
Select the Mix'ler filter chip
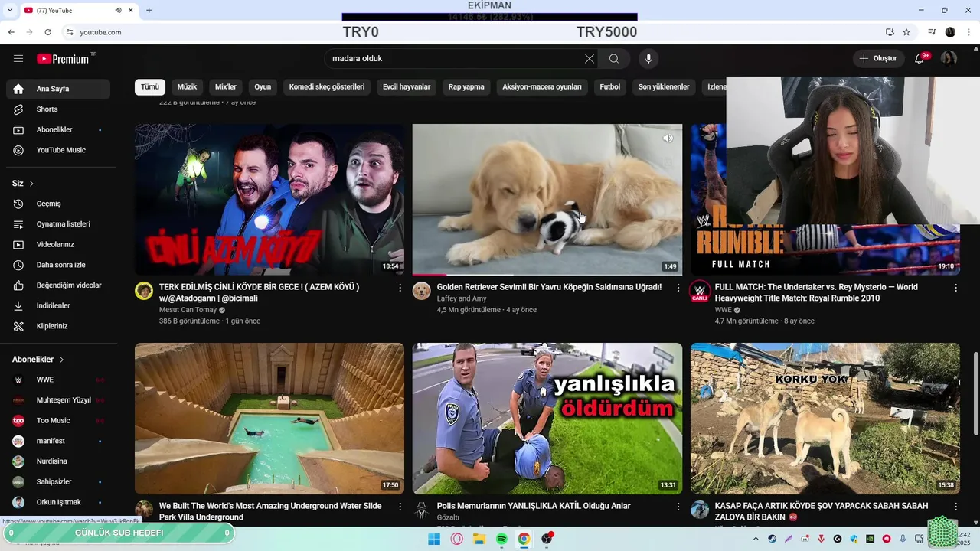(226, 87)
